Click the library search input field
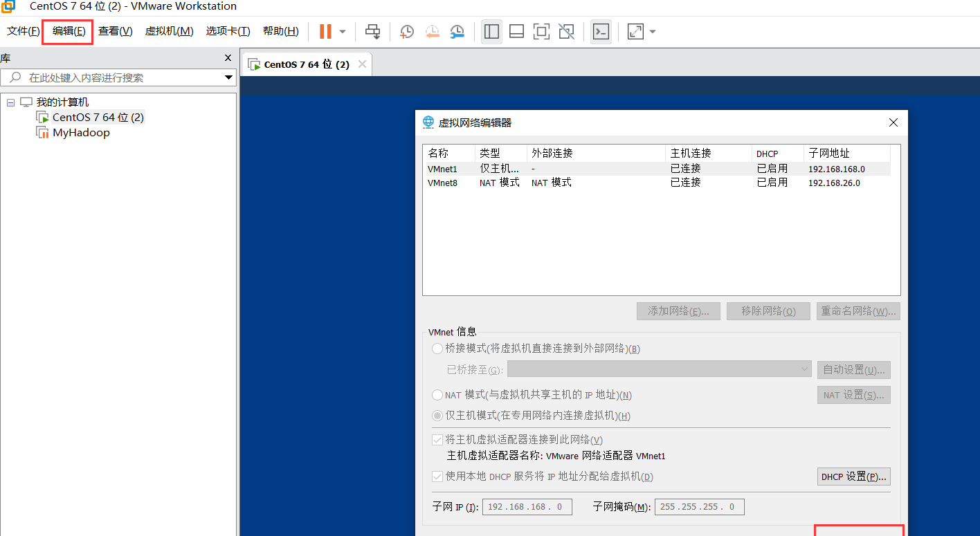 pos(118,77)
